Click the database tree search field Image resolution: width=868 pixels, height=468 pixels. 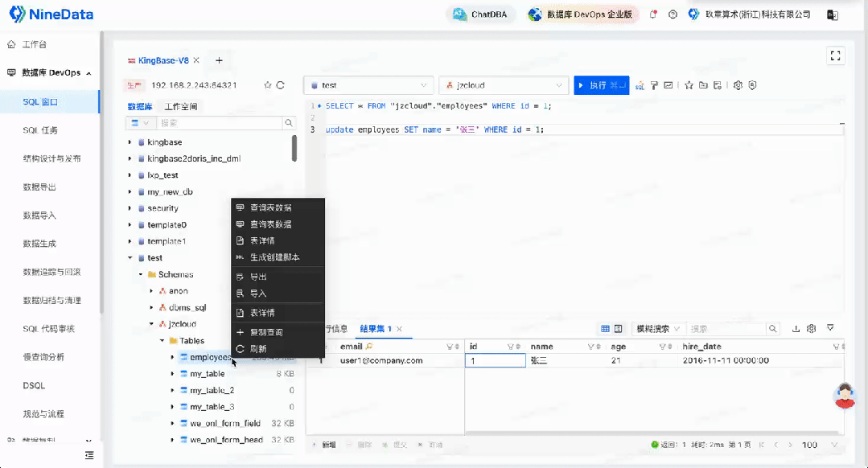point(220,123)
